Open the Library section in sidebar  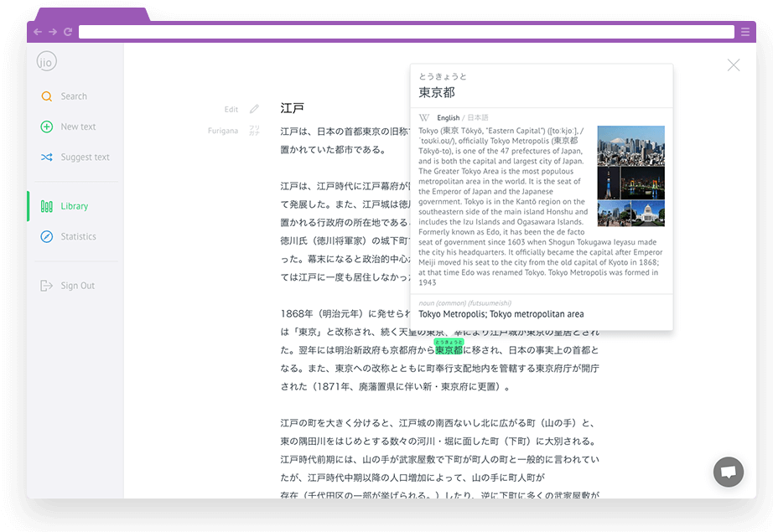pyautogui.click(x=74, y=206)
